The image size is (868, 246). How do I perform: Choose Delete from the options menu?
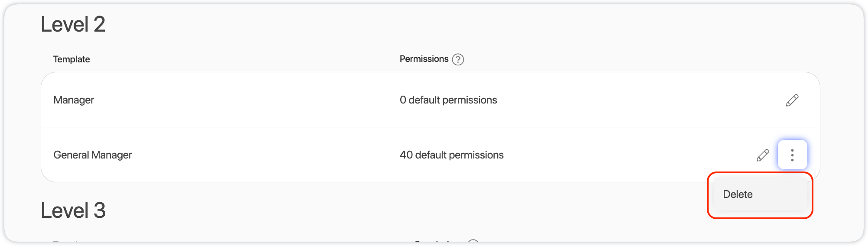pyautogui.click(x=738, y=194)
